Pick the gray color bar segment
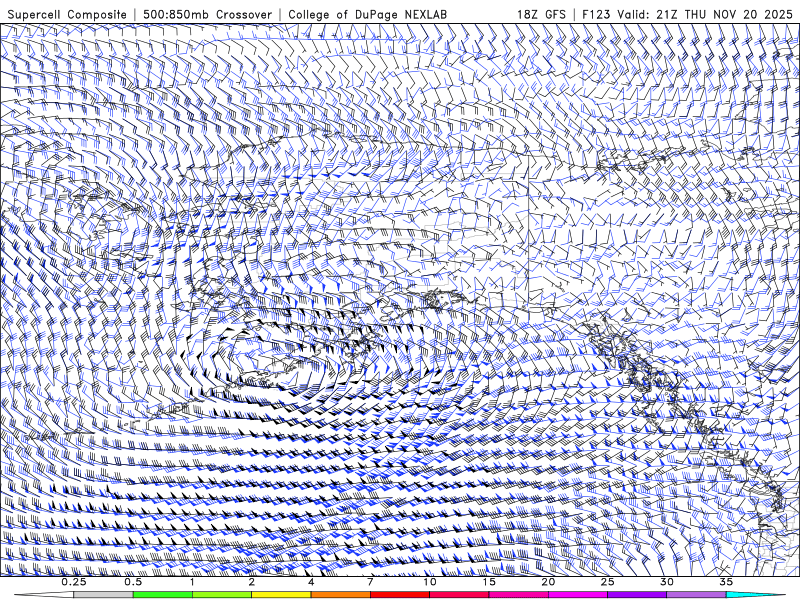 [104, 595]
